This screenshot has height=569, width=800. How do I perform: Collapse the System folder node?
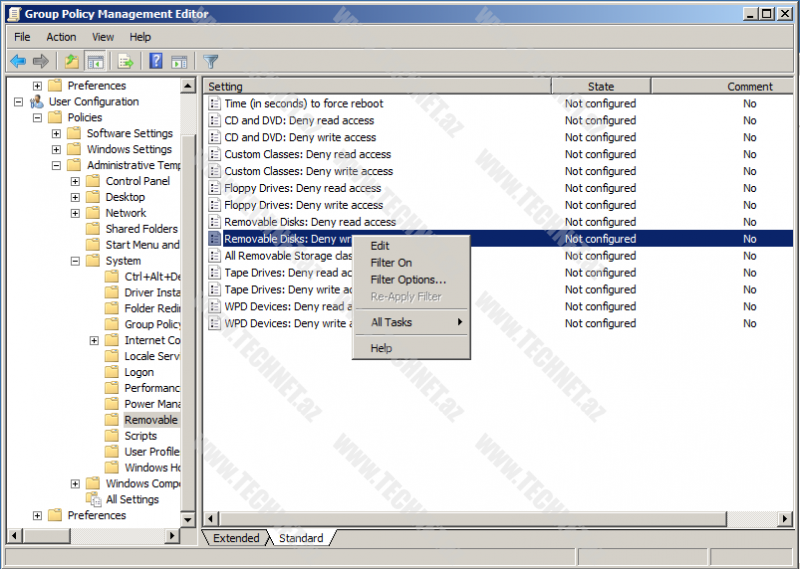pyautogui.click(x=76, y=261)
